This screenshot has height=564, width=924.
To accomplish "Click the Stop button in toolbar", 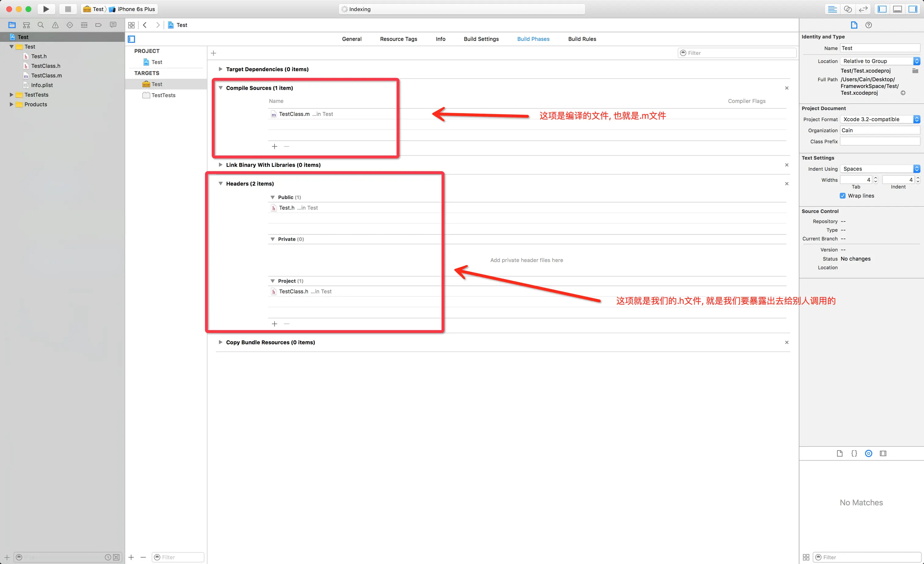I will (x=68, y=9).
